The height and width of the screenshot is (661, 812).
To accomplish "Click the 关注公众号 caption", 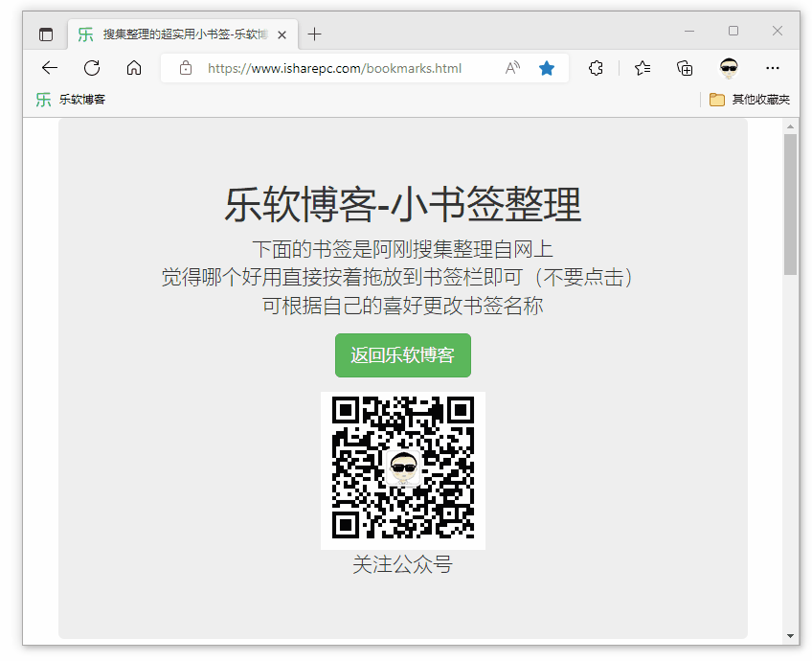I will point(403,564).
